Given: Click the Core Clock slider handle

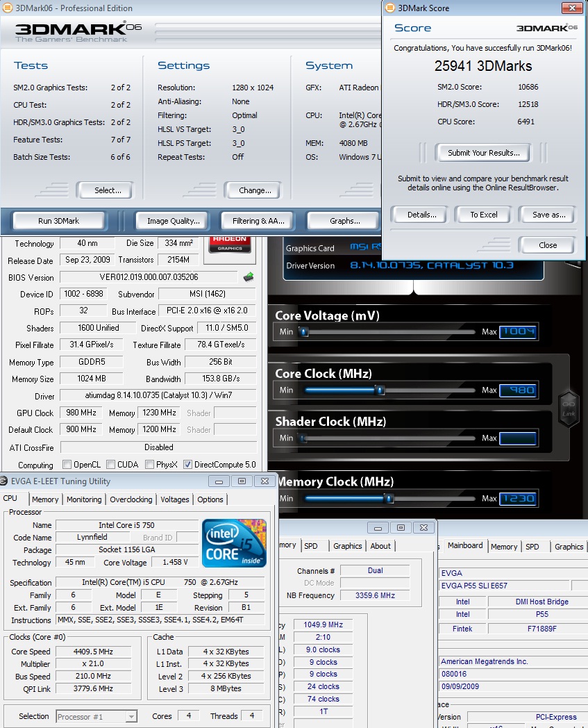Looking at the screenshot, I should (x=380, y=390).
